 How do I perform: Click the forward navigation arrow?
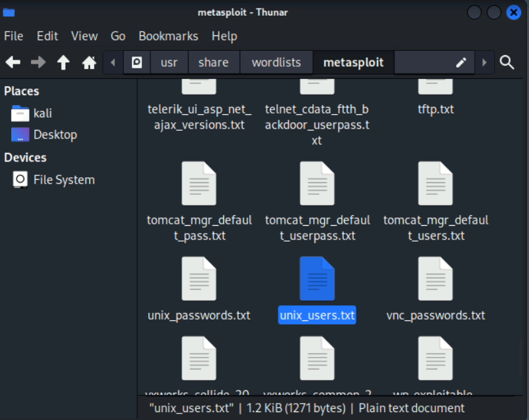click(38, 62)
